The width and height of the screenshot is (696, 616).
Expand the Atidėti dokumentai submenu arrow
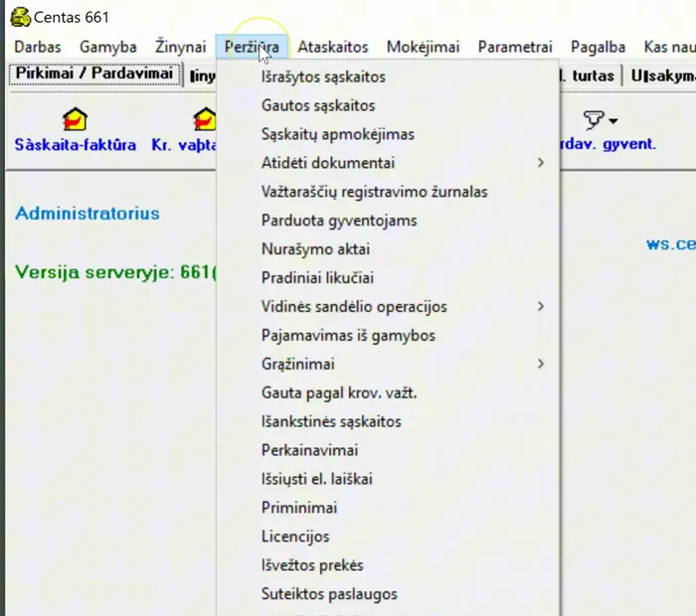tap(540, 163)
